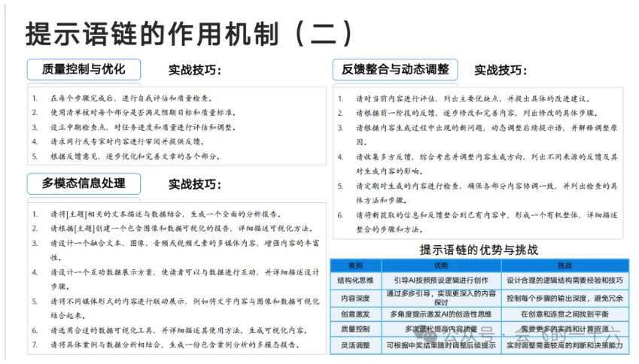Click the line starting '请根据前一阶段的反馈'
The height and width of the screenshot is (364, 639).
[x=477, y=113]
